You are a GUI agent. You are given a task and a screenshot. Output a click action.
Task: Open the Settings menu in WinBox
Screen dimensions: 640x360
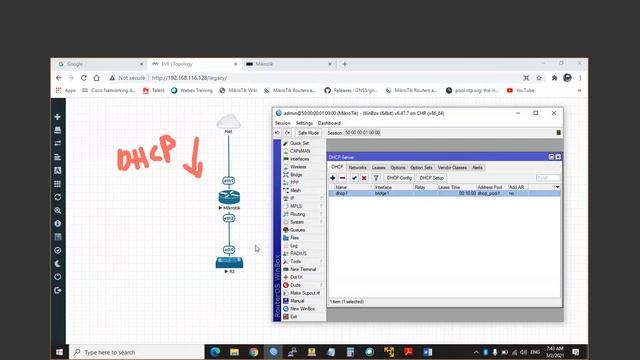tap(304, 123)
